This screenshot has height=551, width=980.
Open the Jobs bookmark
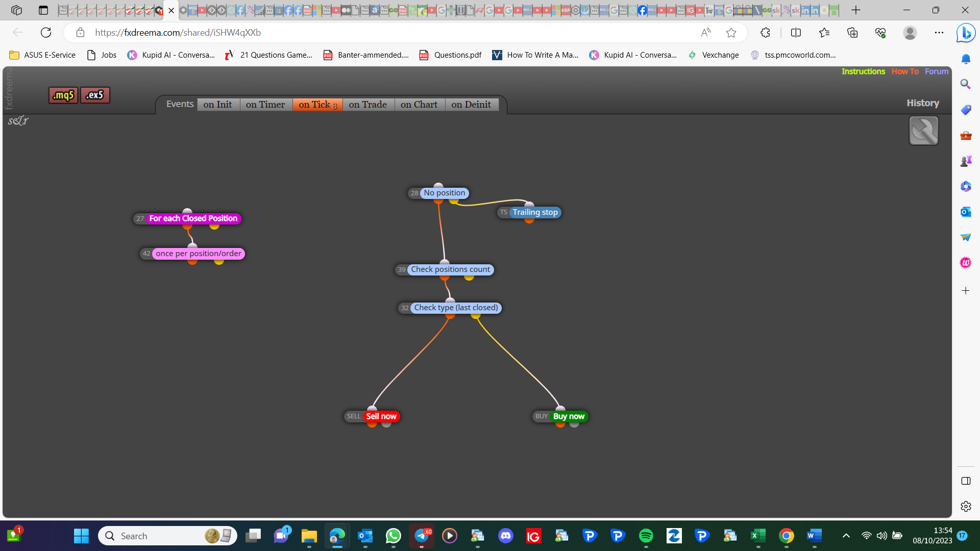[102, 55]
